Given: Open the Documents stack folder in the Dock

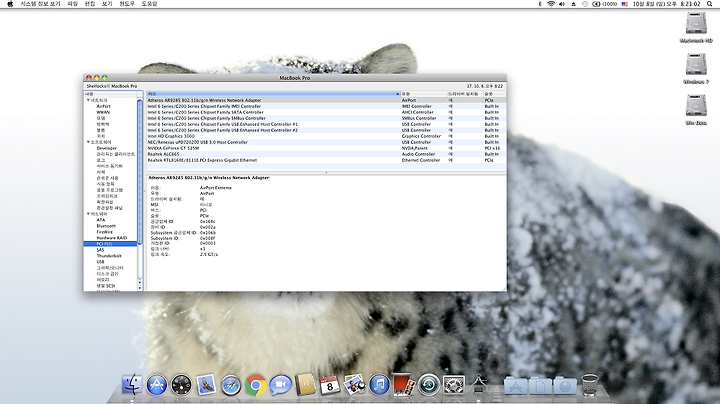Looking at the screenshot, I should tap(540, 386).
